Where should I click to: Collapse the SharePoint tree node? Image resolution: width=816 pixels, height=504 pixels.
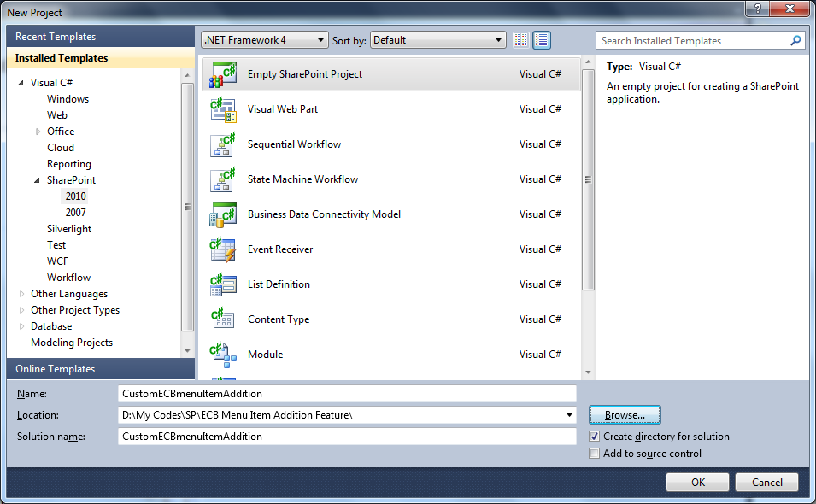point(37,180)
